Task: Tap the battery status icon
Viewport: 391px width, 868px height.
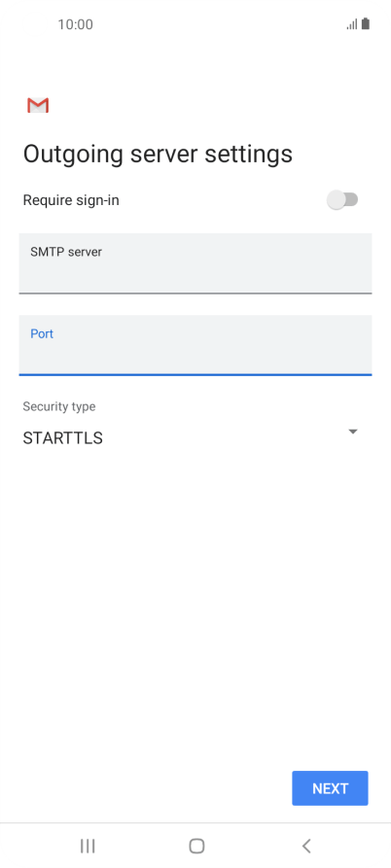Action: pyautogui.click(x=366, y=23)
